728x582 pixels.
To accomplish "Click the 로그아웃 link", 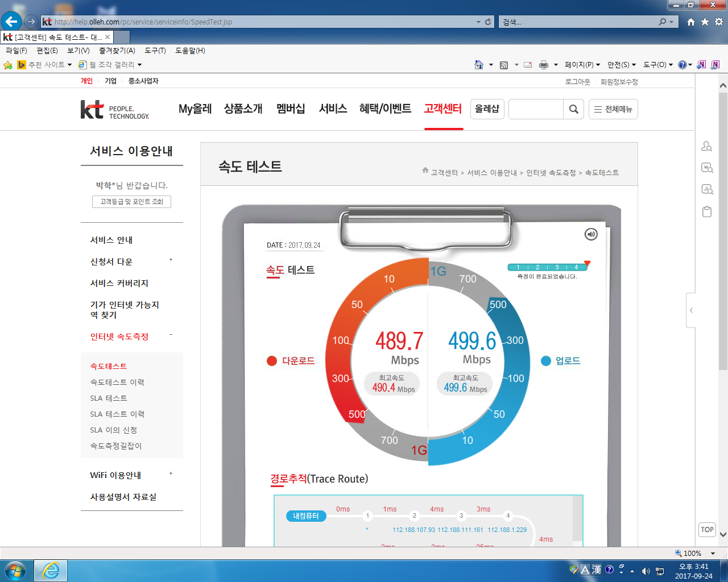I will point(578,82).
